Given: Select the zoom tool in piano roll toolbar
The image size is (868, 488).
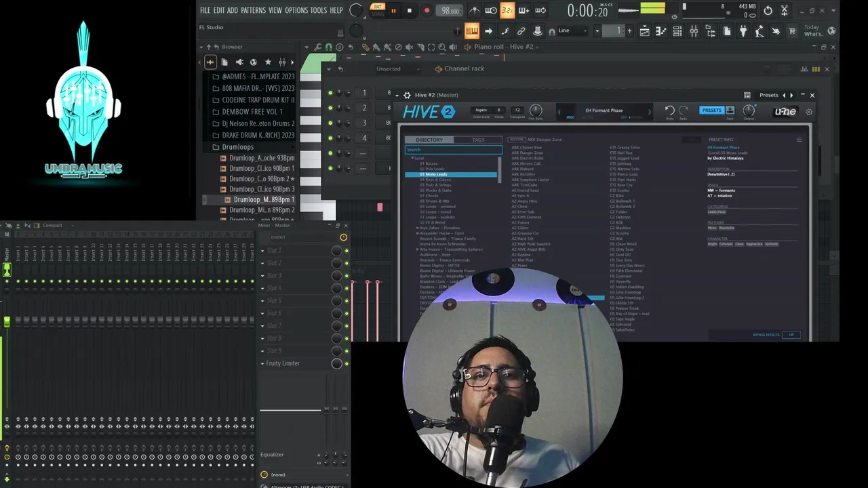Looking at the screenshot, I should (x=442, y=47).
